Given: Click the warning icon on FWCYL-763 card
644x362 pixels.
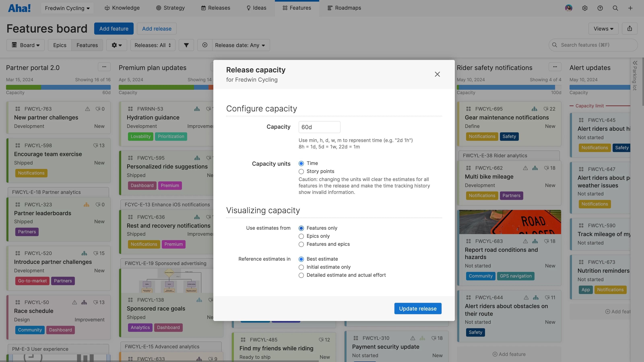Looking at the screenshot, I should [x=87, y=109].
